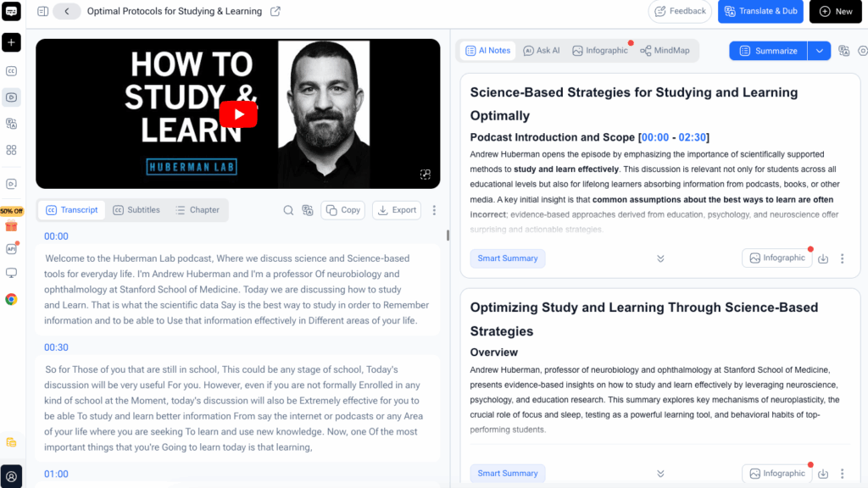Open the apps grid sidebar icon
This screenshot has height=488, width=868.
(11, 150)
